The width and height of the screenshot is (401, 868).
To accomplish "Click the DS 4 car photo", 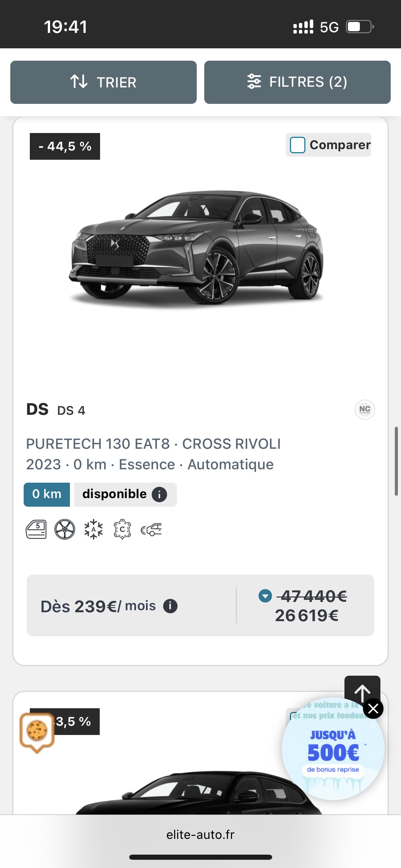I will 197,248.
